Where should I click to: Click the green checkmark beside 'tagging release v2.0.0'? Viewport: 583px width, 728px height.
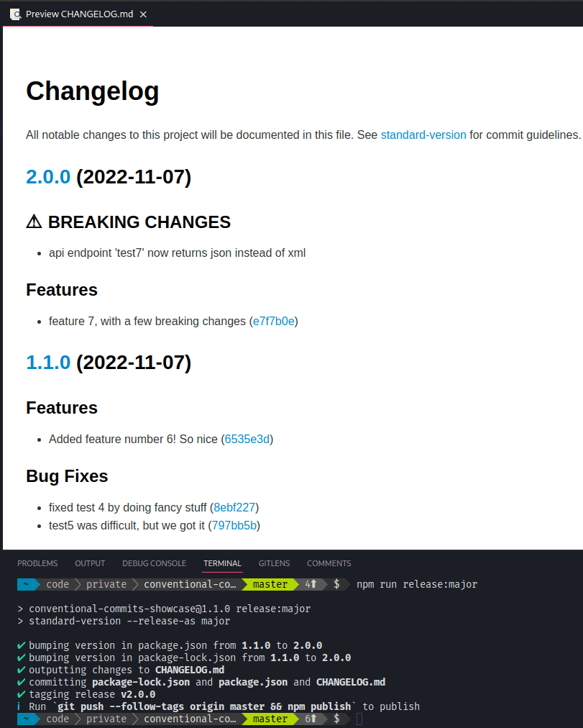20,693
